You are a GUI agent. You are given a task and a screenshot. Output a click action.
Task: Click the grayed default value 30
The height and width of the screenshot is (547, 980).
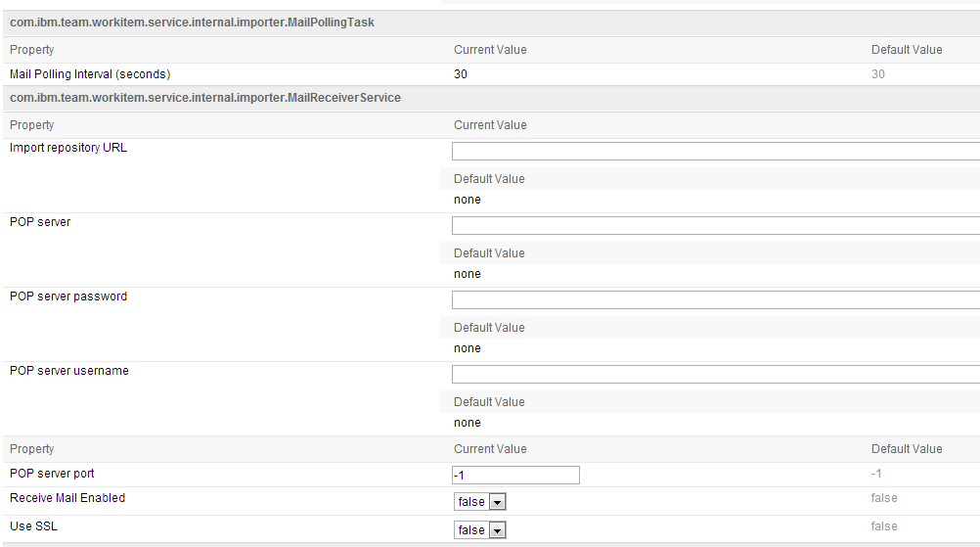(878, 74)
